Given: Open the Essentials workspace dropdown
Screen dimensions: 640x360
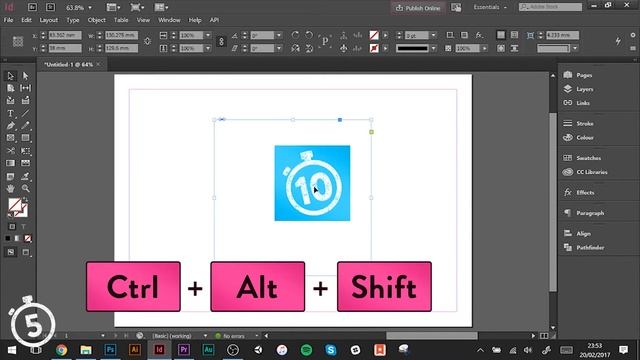Looking at the screenshot, I should pyautogui.click(x=490, y=7).
